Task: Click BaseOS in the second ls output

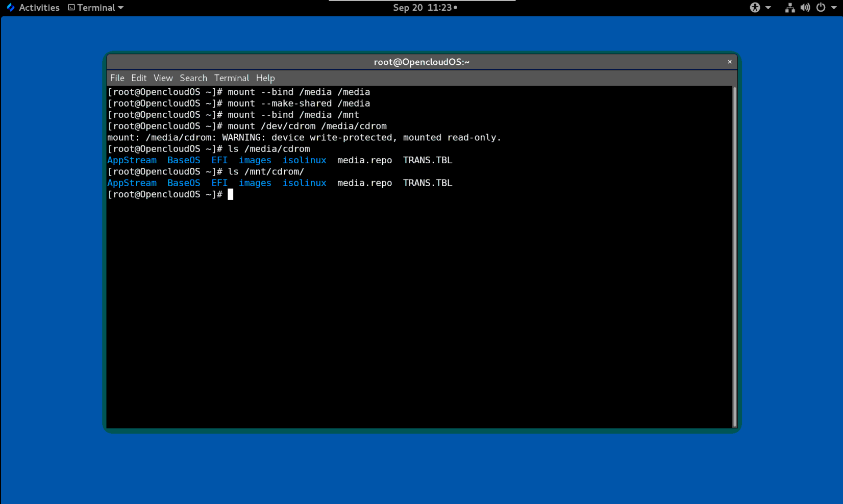Action: coord(184,183)
